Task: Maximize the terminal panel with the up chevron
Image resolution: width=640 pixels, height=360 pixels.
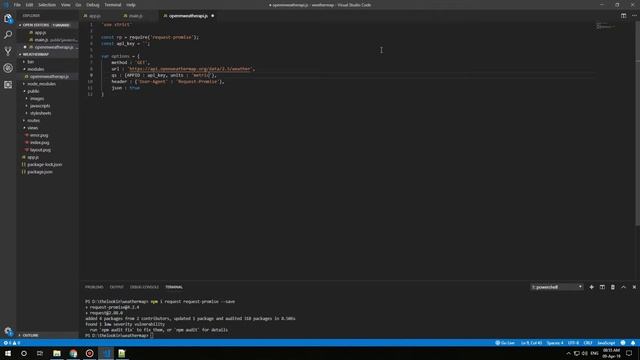Action: 623,287
